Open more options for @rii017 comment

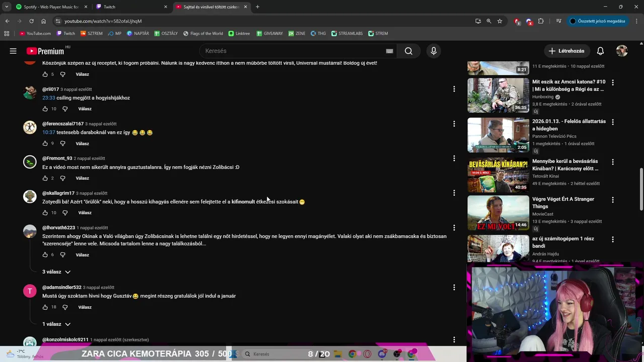pyautogui.click(x=454, y=89)
